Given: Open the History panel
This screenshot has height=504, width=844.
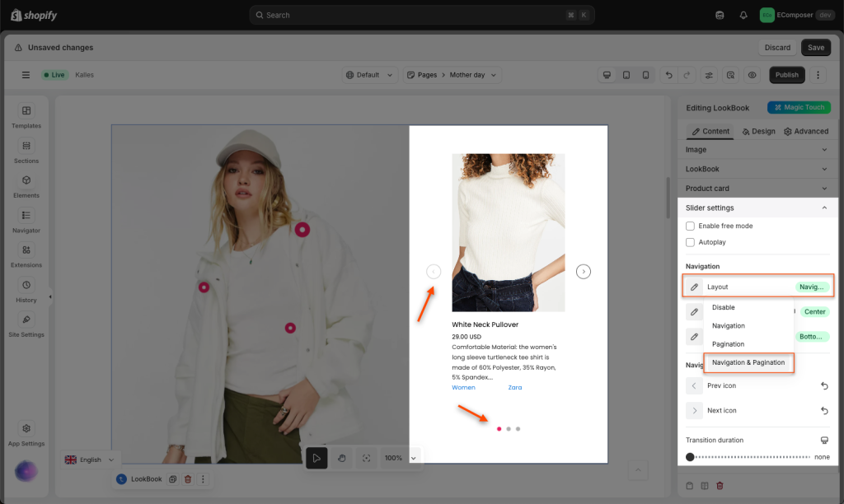Looking at the screenshot, I should tap(26, 290).
